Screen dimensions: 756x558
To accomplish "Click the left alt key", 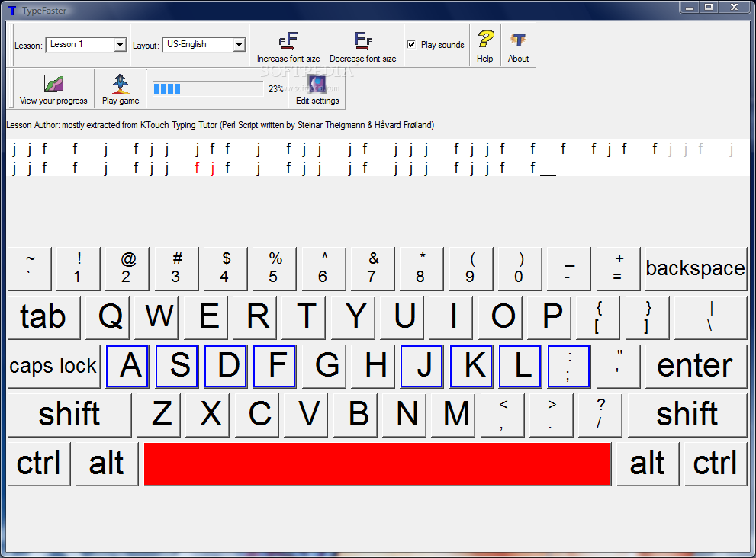I will tap(107, 464).
